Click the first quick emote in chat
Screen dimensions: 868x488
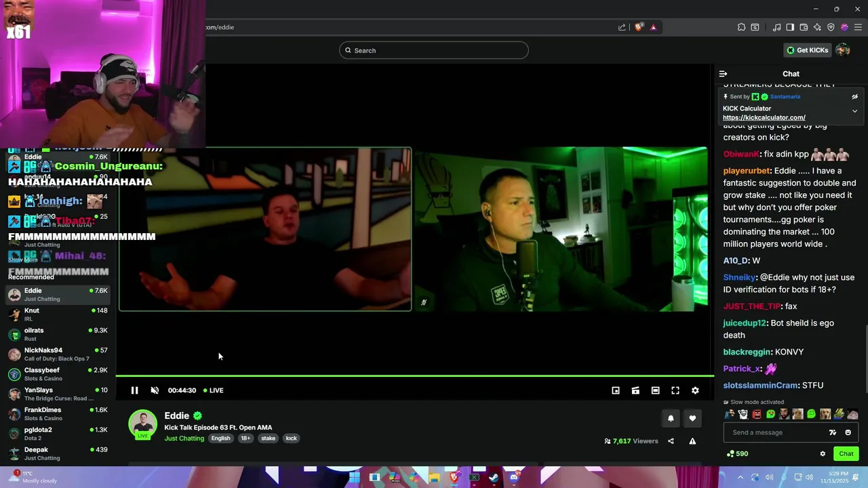pos(730,414)
